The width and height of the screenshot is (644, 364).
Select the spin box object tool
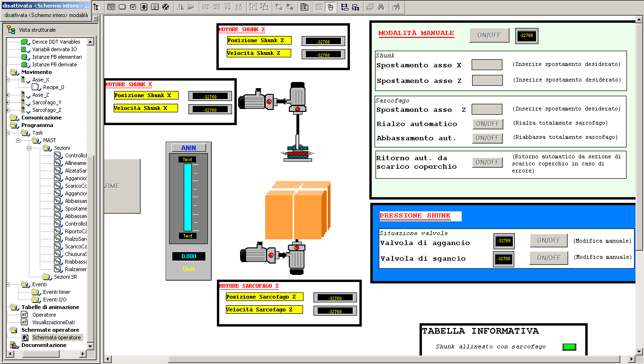coord(144,7)
